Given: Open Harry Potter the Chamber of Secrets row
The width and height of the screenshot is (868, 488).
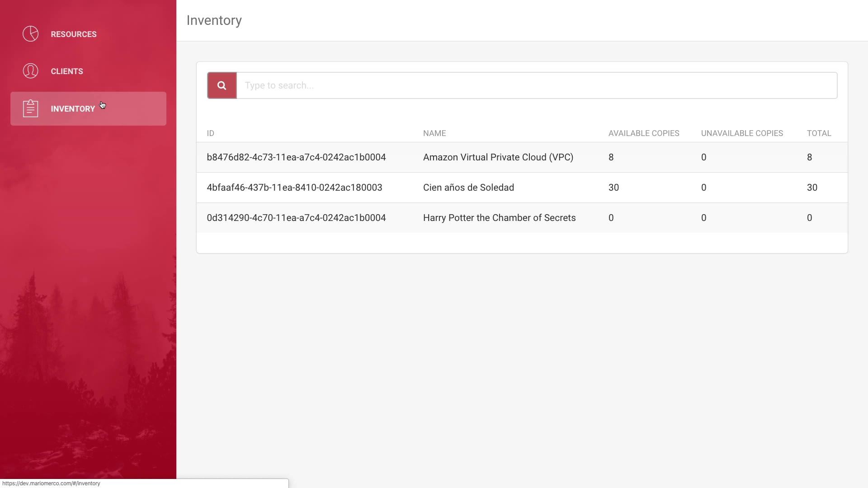Looking at the screenshot, I should point(499,218).
